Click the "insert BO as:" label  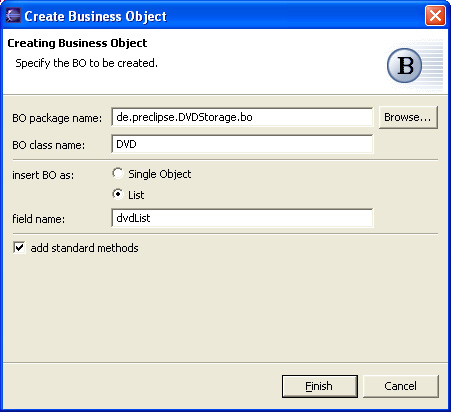[x=43, y=175]
